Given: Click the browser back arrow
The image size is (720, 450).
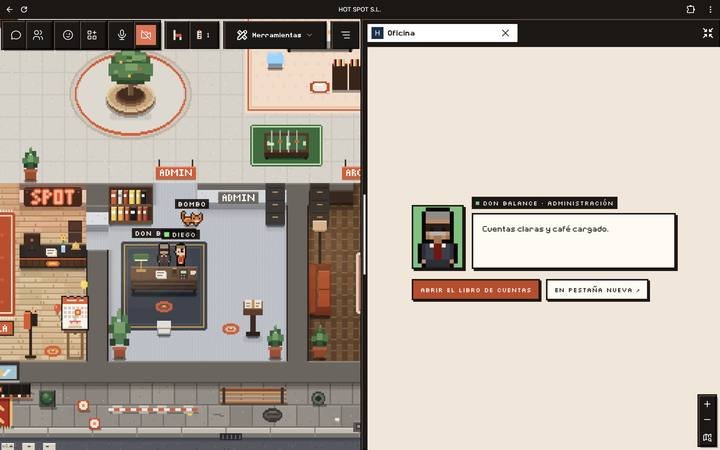Looking at the screenshot, I should [10, 9].
